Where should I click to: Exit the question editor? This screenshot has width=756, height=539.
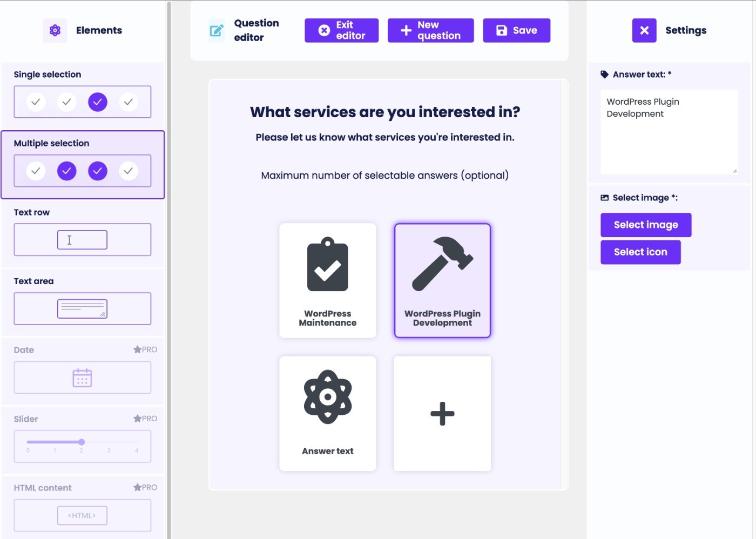coord(341,30)
